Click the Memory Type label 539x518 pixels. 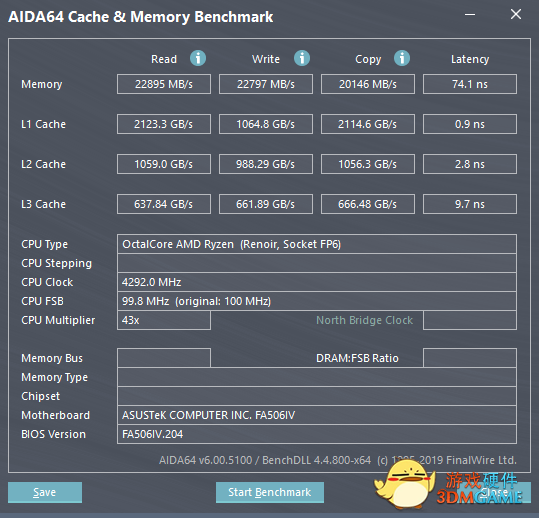tap(54, 377)
